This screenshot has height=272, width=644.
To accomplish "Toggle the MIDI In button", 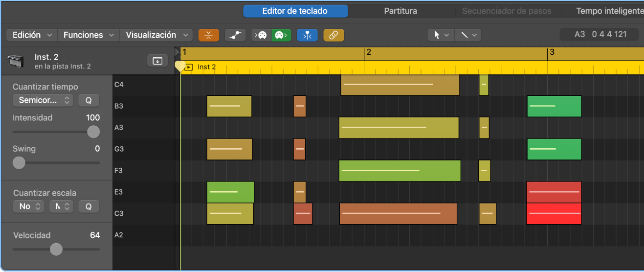I will tap(262, 35).
